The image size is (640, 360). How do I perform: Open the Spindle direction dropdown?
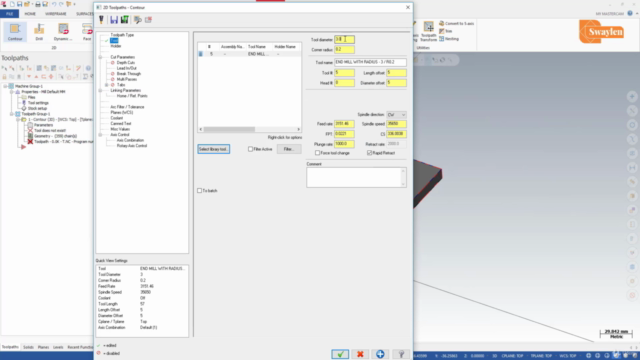[396, 115]
